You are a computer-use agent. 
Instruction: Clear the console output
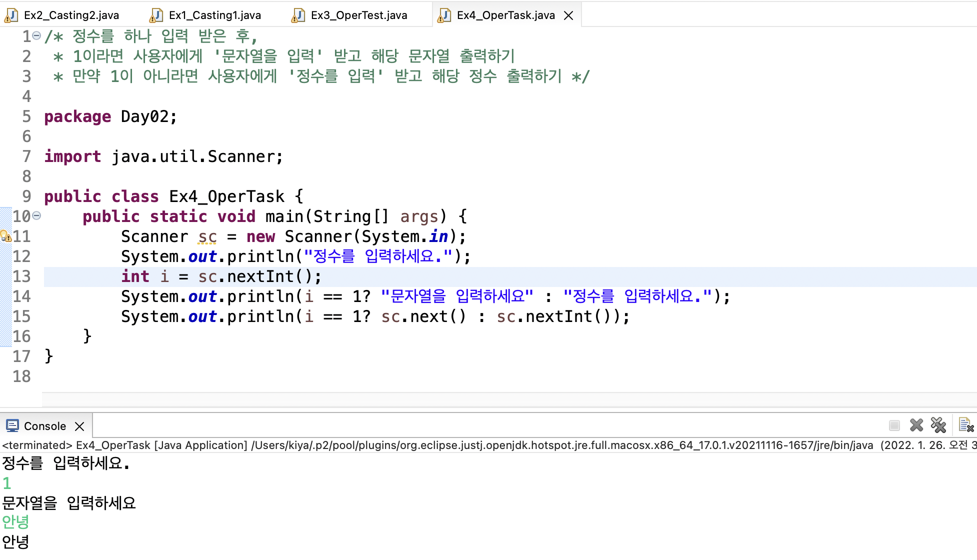pyautogui.click(x=966, y=425)
